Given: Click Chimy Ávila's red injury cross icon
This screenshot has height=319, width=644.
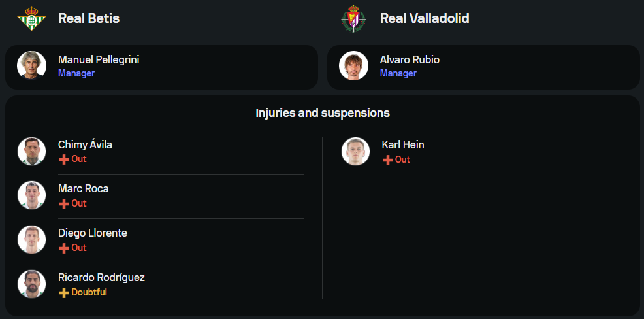Looking at the screenshot, I should [x=63, y=159].
